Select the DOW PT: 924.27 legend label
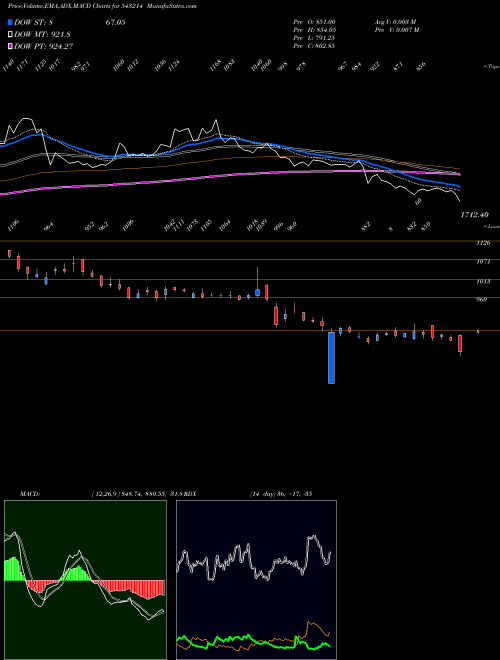Image resolution: width=500 pixels, height=660 pixels. click(44, 46)
